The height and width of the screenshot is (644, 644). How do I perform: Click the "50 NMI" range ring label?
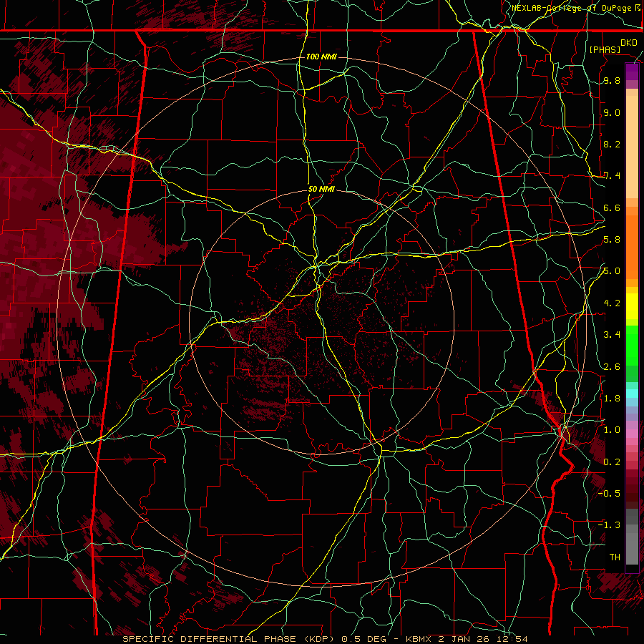(321, 190)
